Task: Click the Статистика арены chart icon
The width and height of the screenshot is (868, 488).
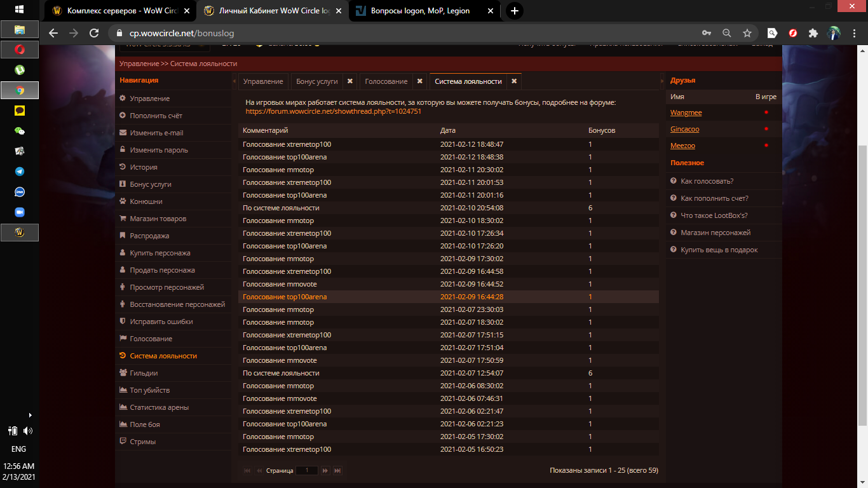Action: (x=123, y=407)
